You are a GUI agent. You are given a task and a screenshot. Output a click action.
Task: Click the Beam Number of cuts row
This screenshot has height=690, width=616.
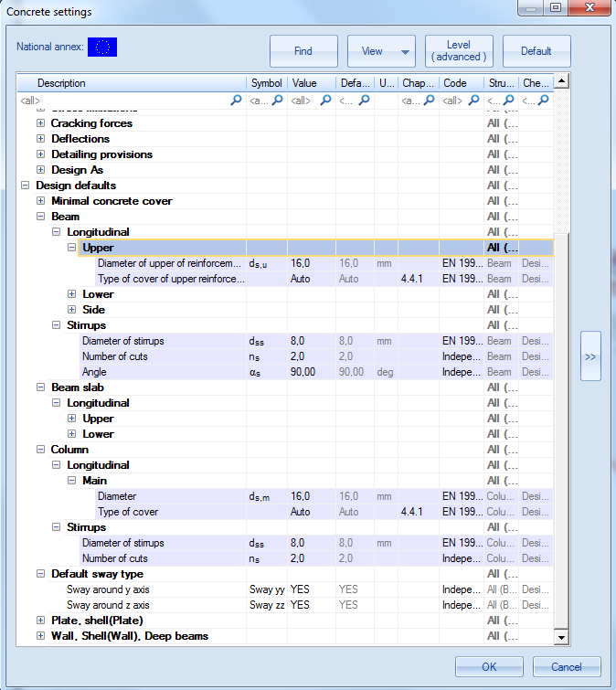(x=317, y=356)
